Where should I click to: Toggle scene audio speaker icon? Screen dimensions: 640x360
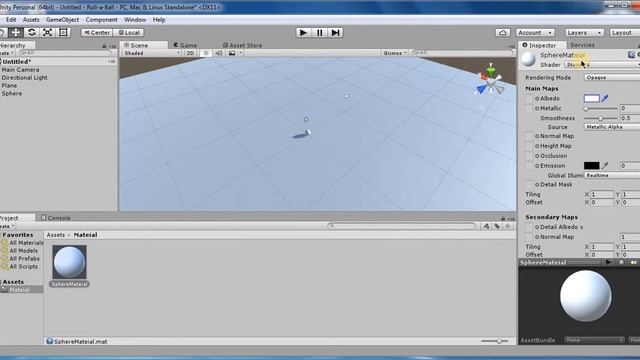click(219, 53)
